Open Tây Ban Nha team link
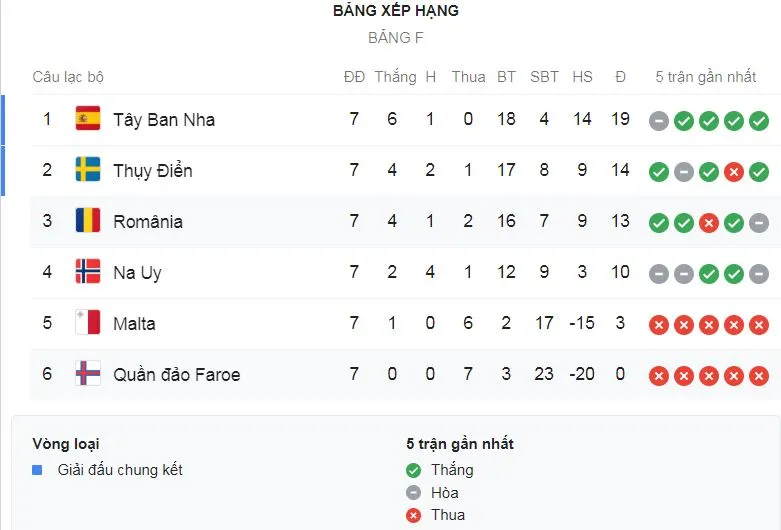The width and height of the screenshot is (781, 530). point(164,120)
